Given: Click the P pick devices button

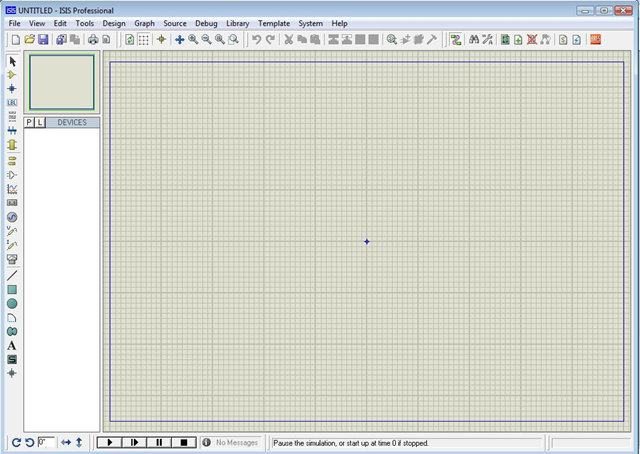Looking at the screenshot, I should click(x=29, y=122).
